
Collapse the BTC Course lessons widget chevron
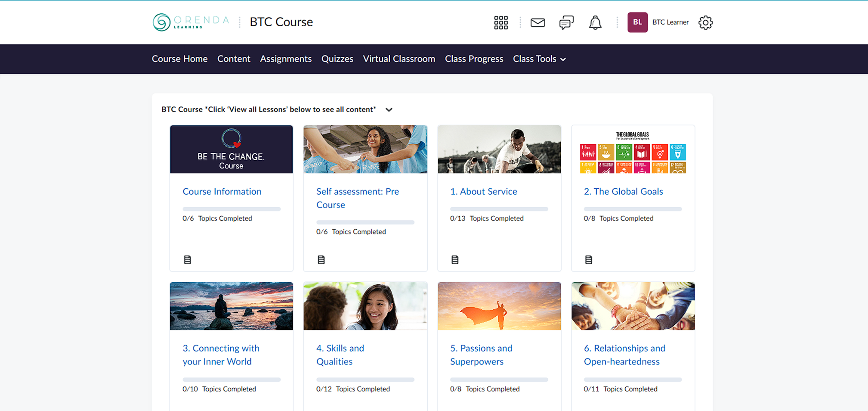click(389, 110)
